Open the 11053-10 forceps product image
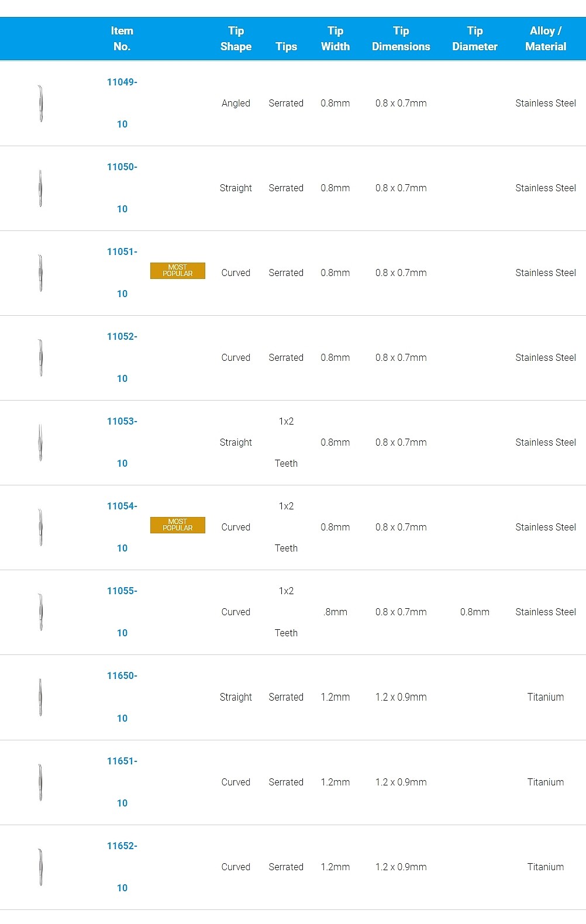This screenshot has width=586, height=924. (40, 443)
